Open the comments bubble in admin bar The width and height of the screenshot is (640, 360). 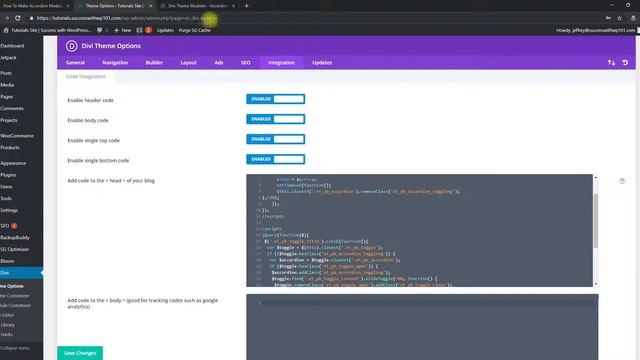(x=100, y=30)
